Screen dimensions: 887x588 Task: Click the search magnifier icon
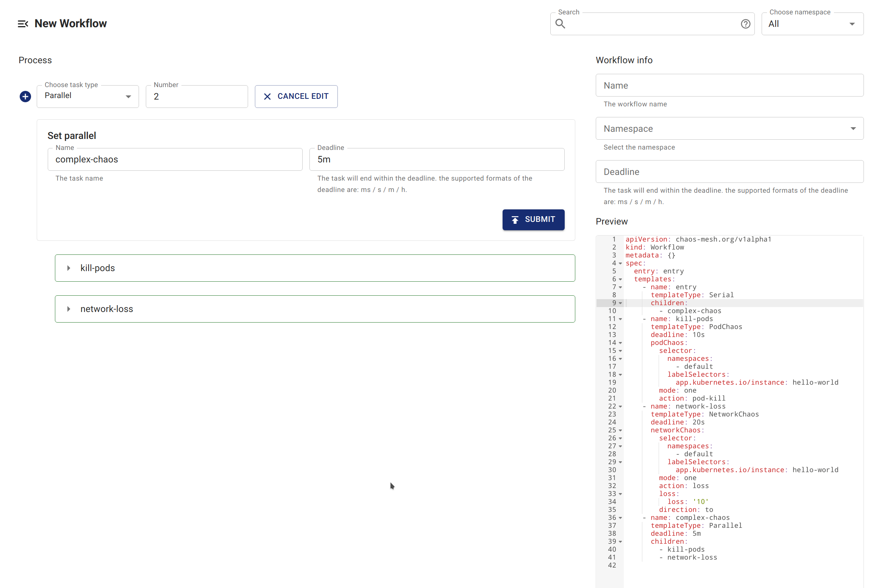coord(561,23)
